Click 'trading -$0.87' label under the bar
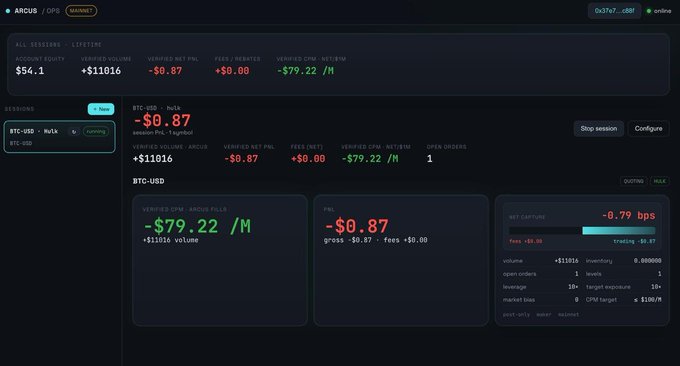Viewport: 680px width, 366px height. pyautogui.click(x=634, y=241)
